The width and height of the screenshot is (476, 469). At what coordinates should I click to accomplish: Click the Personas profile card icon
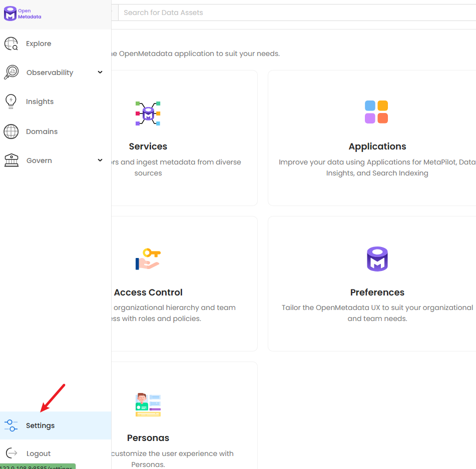coord(148,404)
